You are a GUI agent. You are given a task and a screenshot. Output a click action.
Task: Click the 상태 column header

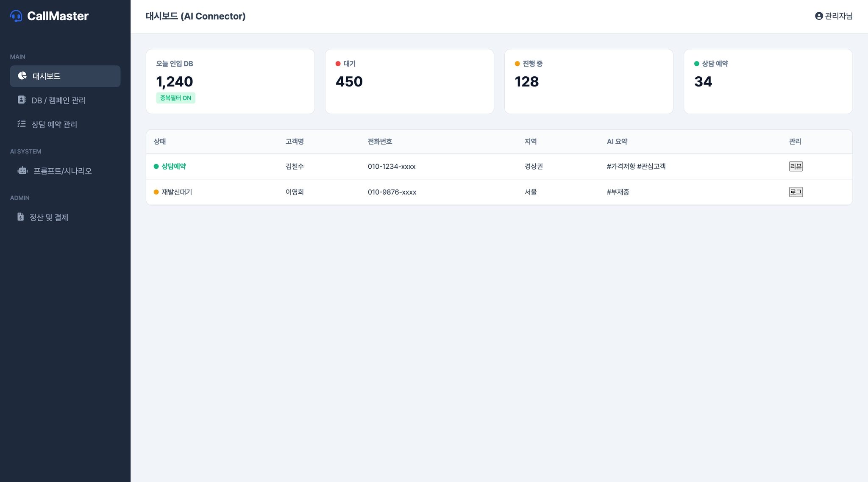(x=160, y=142)
